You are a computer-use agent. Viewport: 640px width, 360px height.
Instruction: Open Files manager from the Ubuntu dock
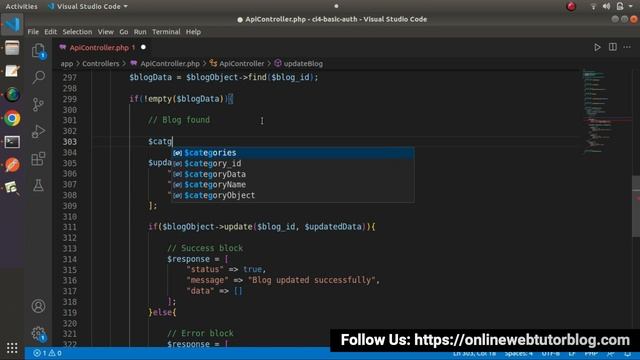pyautogui.click(x=12, y=48)
